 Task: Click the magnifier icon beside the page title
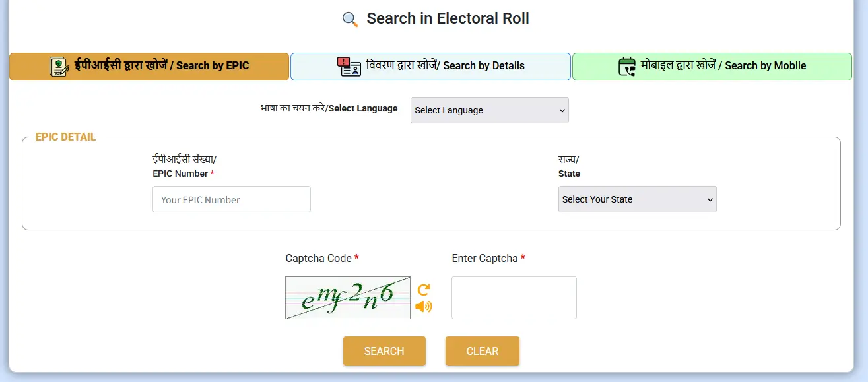pos(349,19)
